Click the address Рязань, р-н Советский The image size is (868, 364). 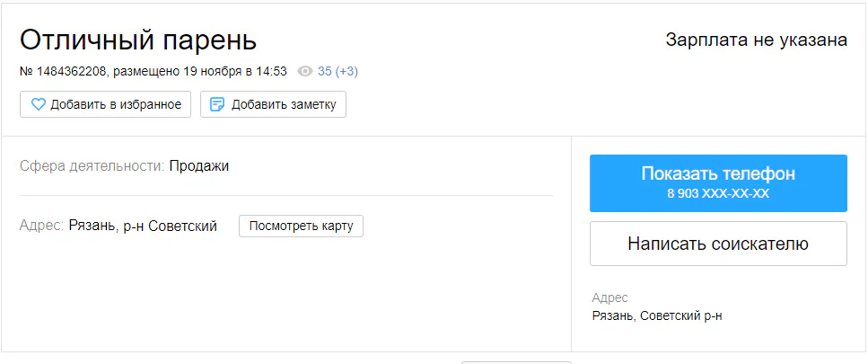143,226
